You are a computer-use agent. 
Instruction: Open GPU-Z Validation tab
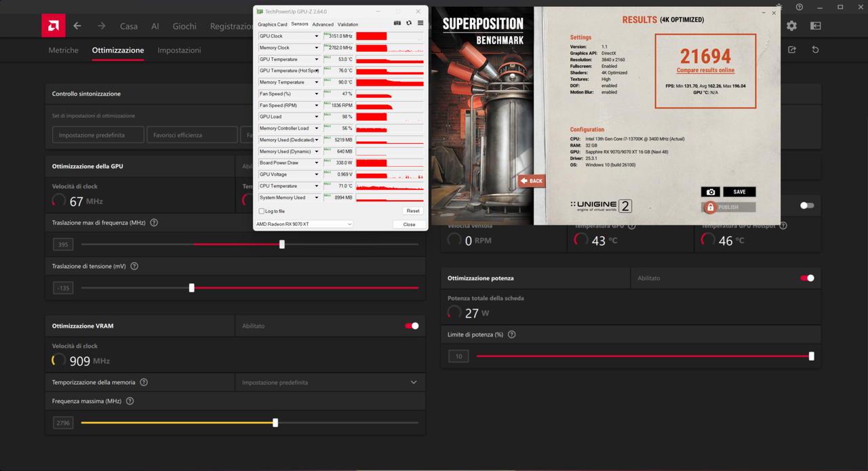click(x=348, y=24)
